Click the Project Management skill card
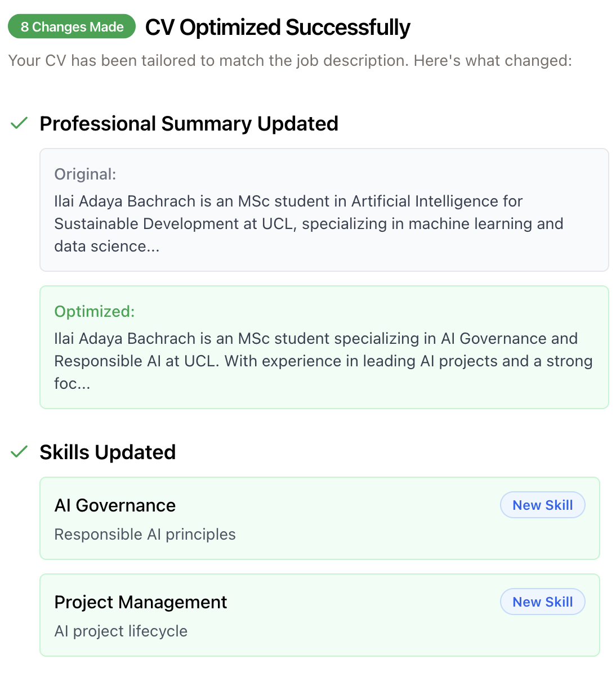616x682 pixels. point(320,615)
